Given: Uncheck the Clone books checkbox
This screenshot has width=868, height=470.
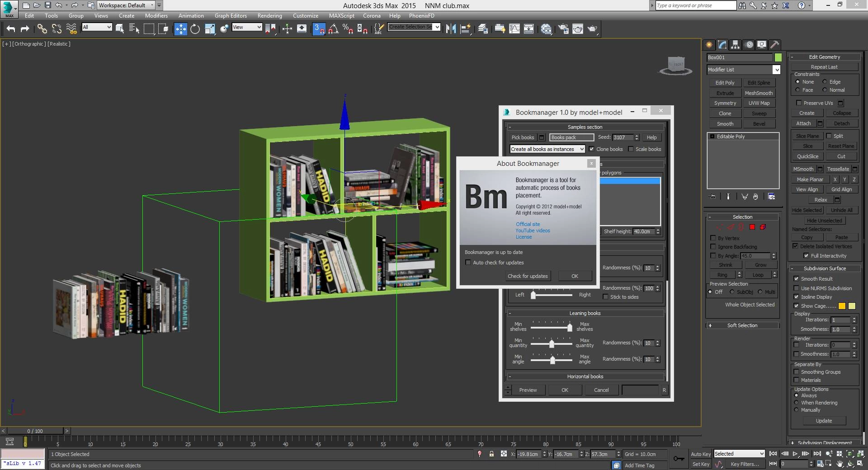Looking at the screenshot, I should [x=591, y=149].
